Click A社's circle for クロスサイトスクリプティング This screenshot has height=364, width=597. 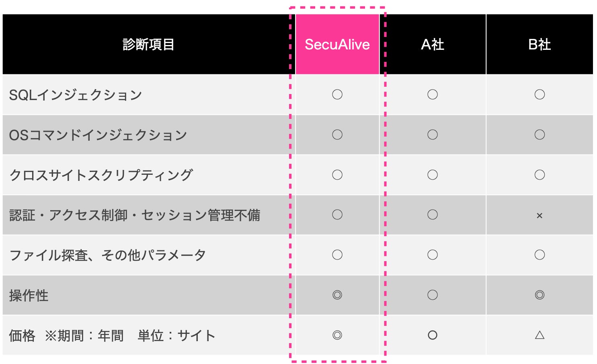pyautogui.click(x=432, y=175)
